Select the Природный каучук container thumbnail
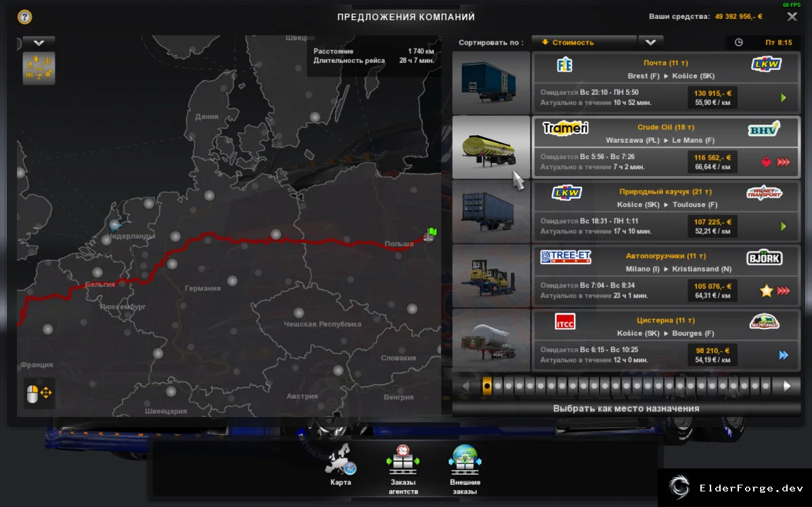Image resolution: width=812 pixels, height=507 pixels. point(491,211)
